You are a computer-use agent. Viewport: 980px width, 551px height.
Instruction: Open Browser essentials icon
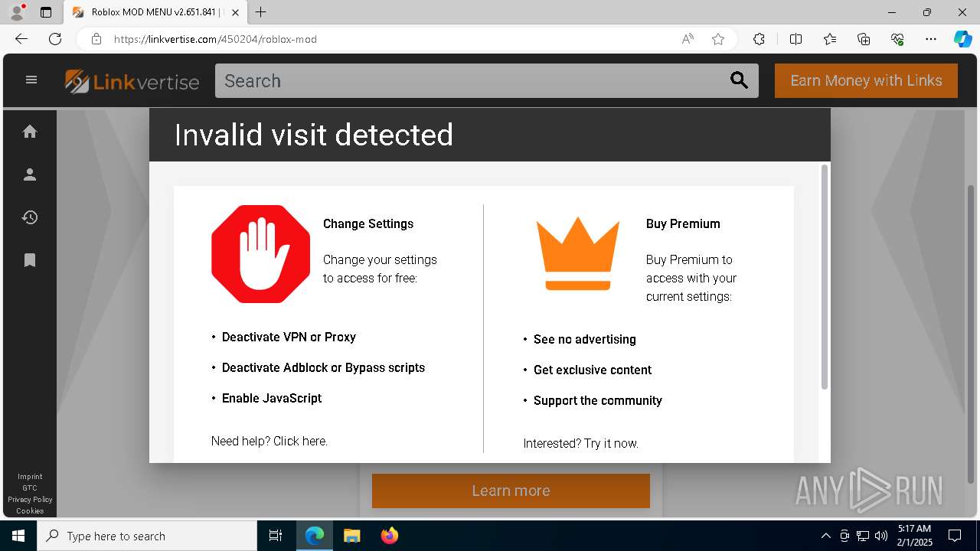tap(897, 39)
